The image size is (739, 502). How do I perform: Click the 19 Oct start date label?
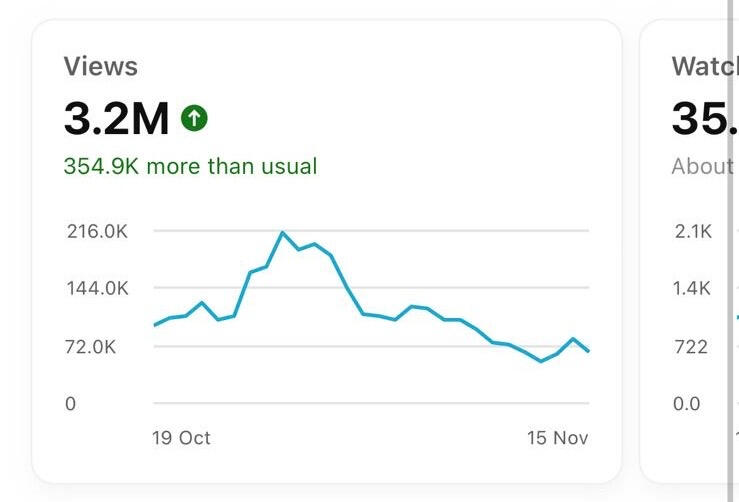(181, 438)
